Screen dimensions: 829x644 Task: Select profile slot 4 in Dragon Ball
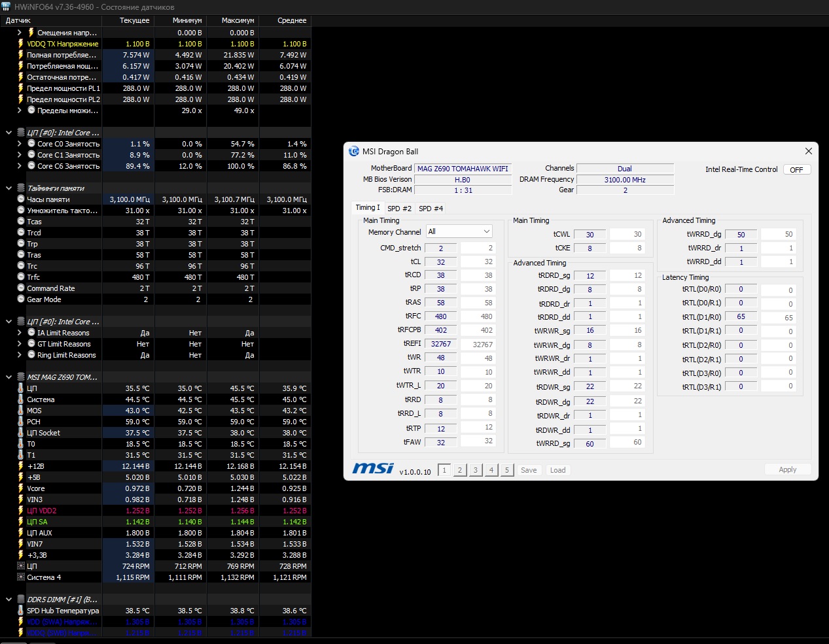pos(491,470)
